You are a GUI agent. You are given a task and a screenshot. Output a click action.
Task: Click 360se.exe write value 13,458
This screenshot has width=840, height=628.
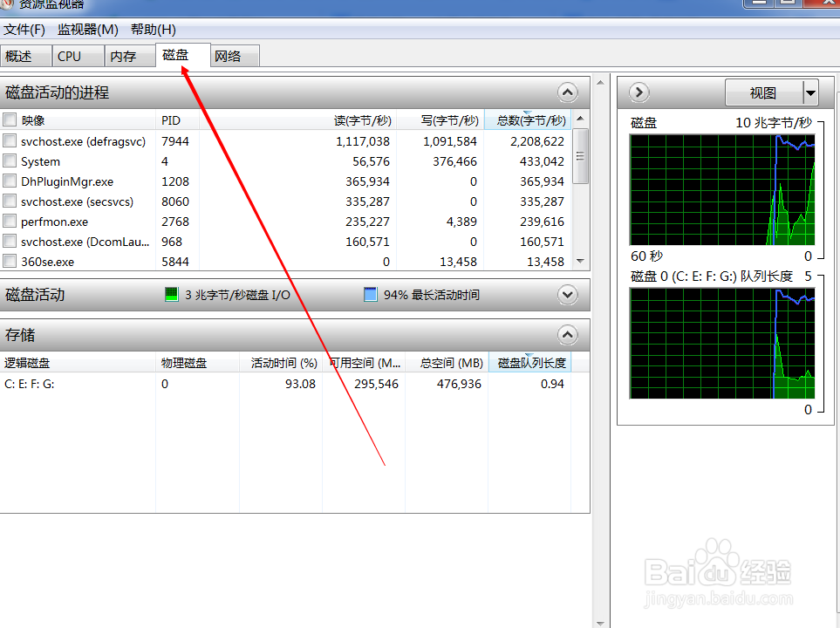pos(458,262)
